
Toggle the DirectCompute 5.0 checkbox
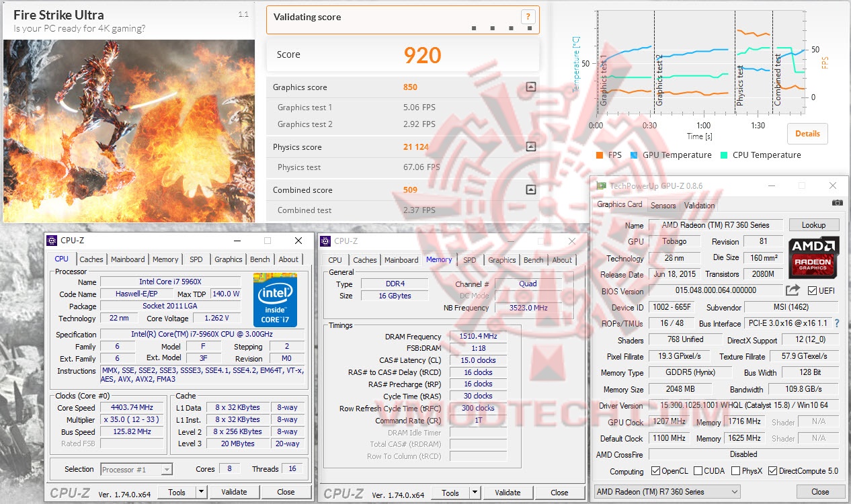pos(773,471)
